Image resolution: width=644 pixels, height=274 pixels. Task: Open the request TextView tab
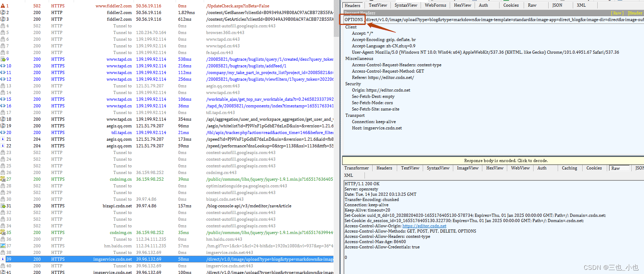[x=378, y=5]
